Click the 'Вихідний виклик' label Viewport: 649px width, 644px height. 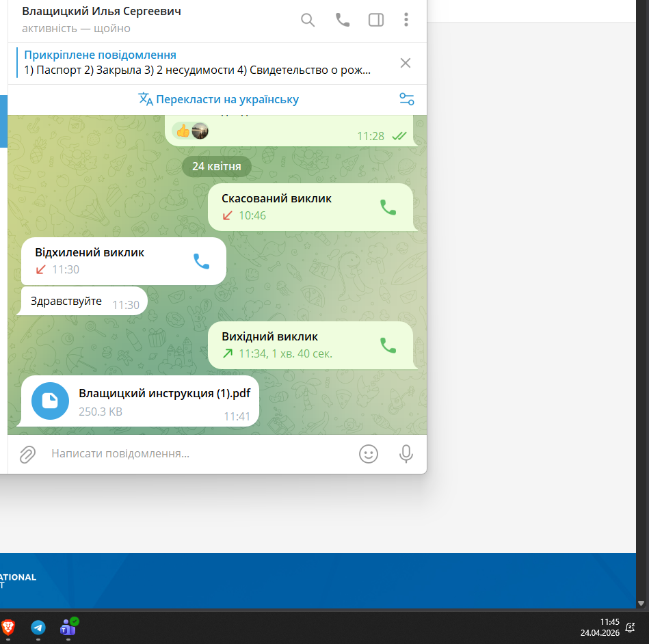click(269, 336)
